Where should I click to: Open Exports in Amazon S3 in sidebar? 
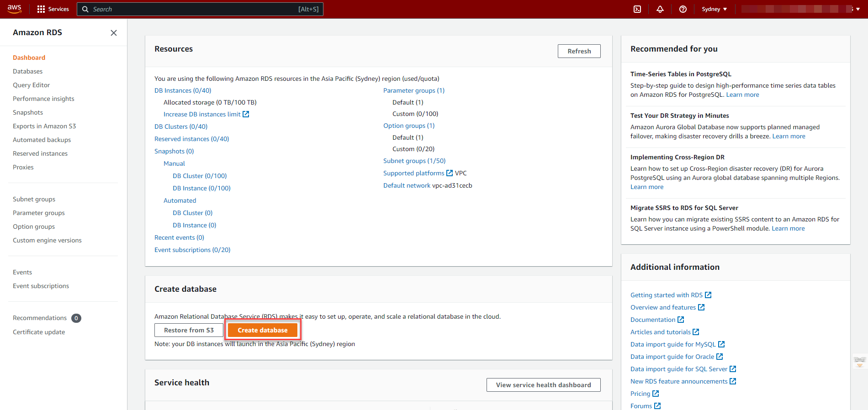pyautogui.click(x=44, y=126)
